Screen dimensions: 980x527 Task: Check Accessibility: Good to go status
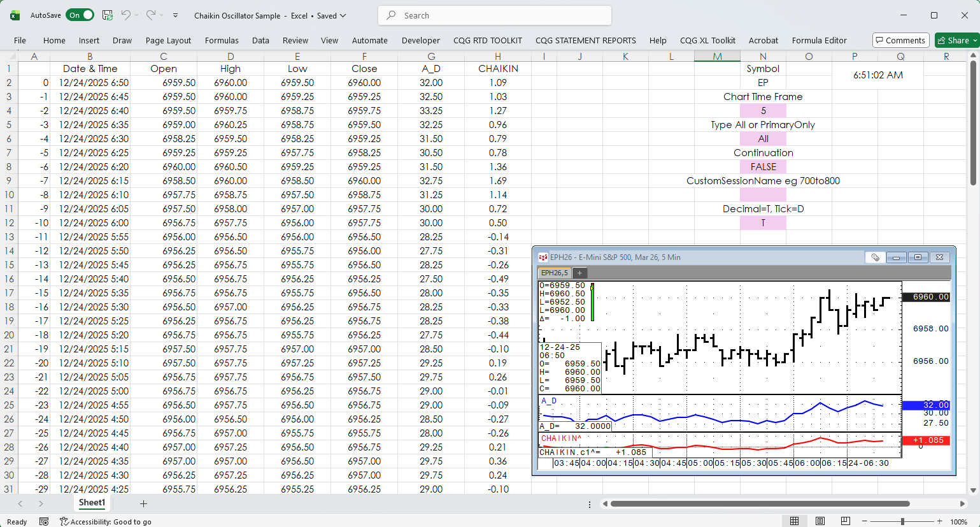pyautogui.click(x=106, y=521)
